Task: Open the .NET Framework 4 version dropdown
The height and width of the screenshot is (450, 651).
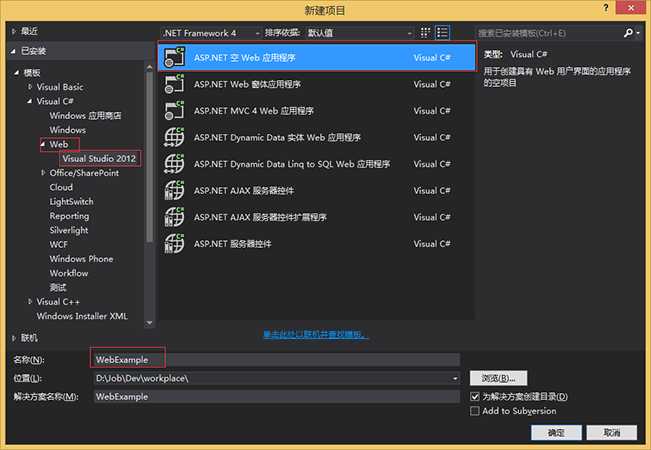Action: pyautogui.click(x=211, y=33)
